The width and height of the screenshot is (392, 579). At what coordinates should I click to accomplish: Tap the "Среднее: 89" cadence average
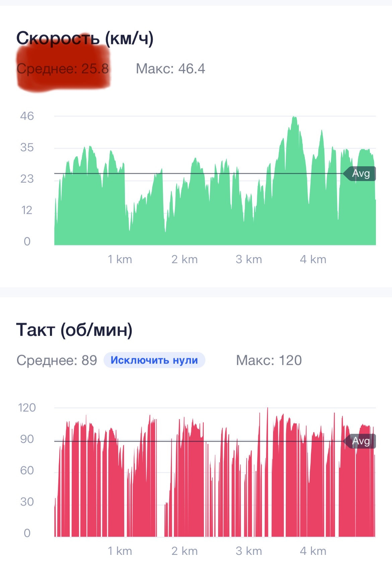click(x=57, y=360)
